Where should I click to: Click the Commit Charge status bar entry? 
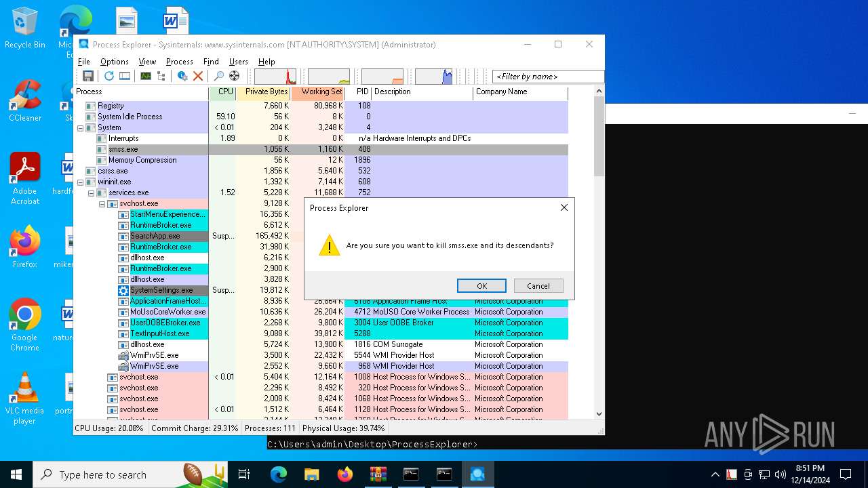(195, 428)
